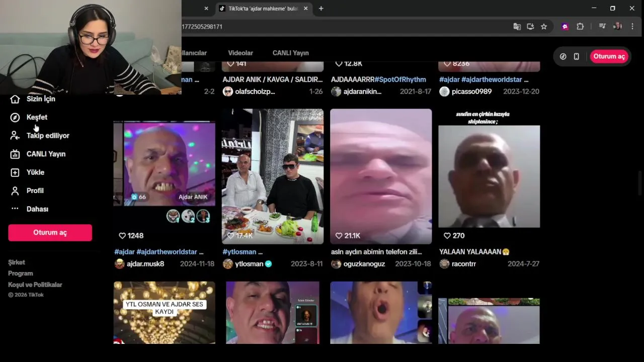Open Takip ediliyor menu item
This screenshot has height=362, width=644.
pyautogui.click(x=48, y=136)
